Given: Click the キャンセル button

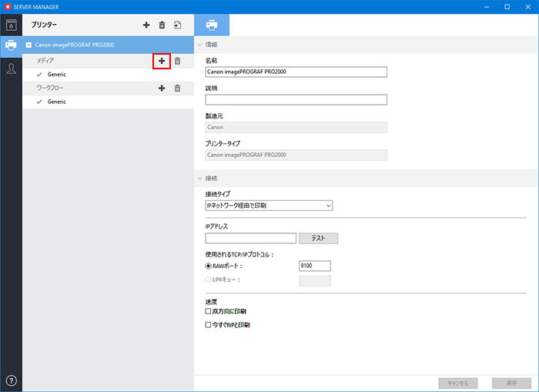Looking at the screenshot, I should [x=458, y=383].
